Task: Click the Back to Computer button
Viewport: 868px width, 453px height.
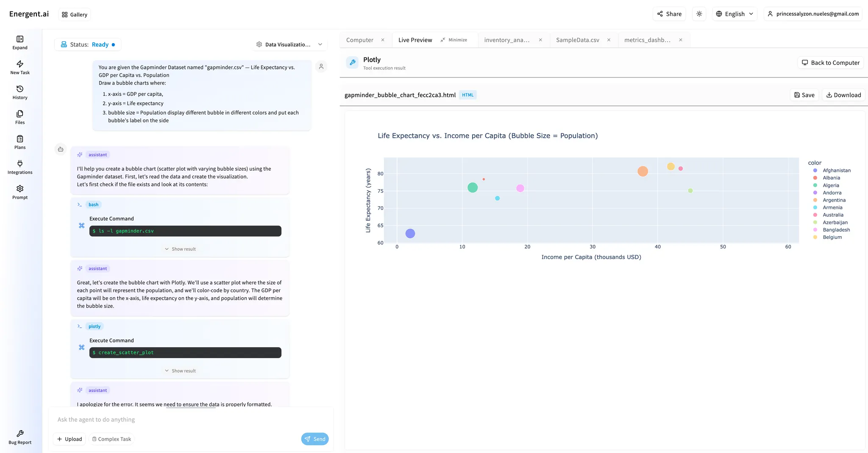Action: click(830, 62)
